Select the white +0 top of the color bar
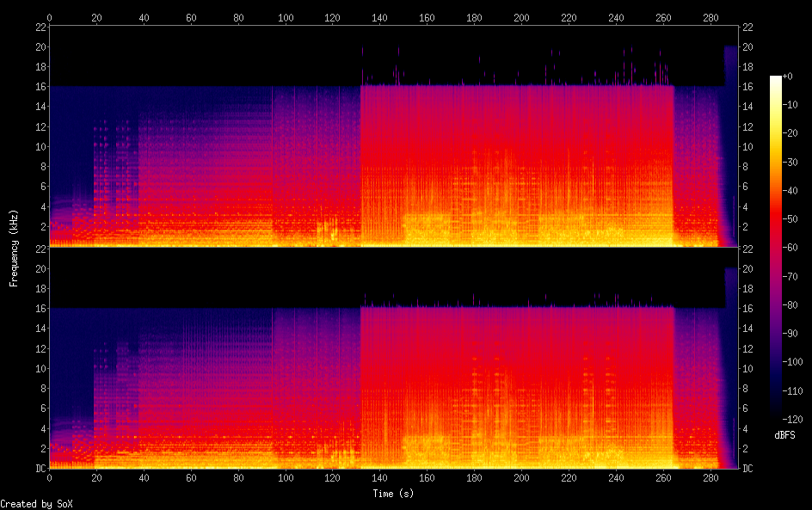The image size is (812, 510). 776,77
